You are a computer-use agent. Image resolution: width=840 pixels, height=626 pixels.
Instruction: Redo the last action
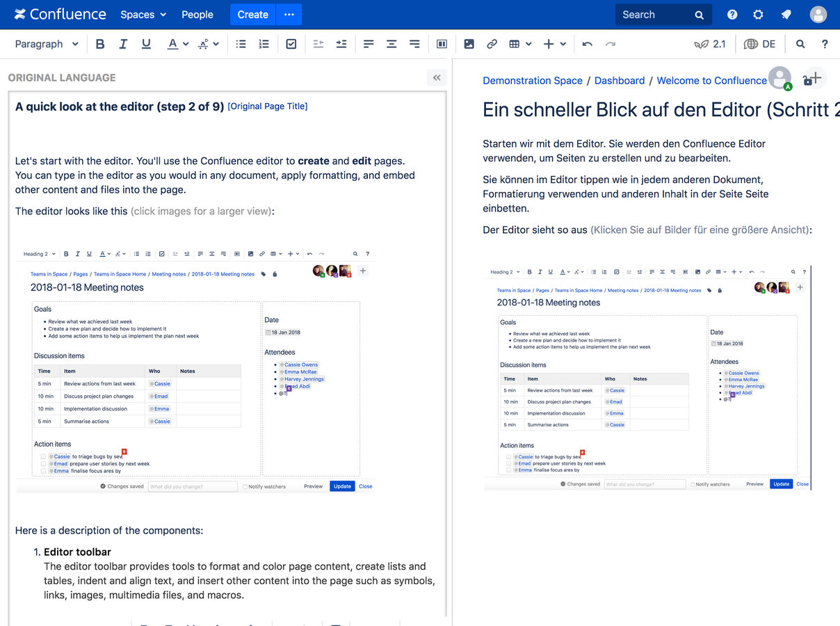611,44
